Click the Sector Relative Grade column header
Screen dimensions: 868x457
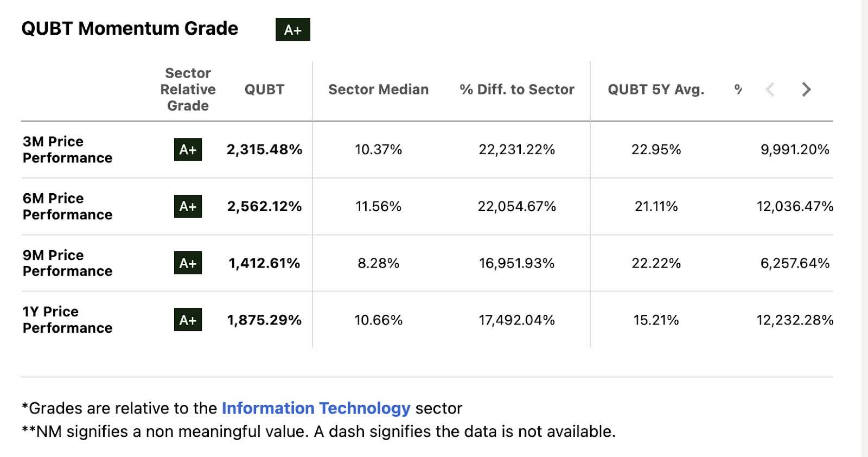[188, 90]
